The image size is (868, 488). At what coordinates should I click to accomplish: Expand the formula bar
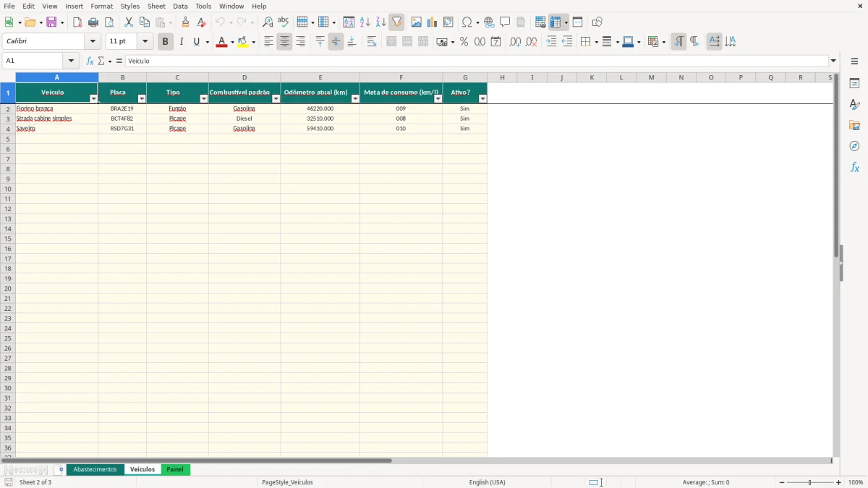[x=833, y=61]
